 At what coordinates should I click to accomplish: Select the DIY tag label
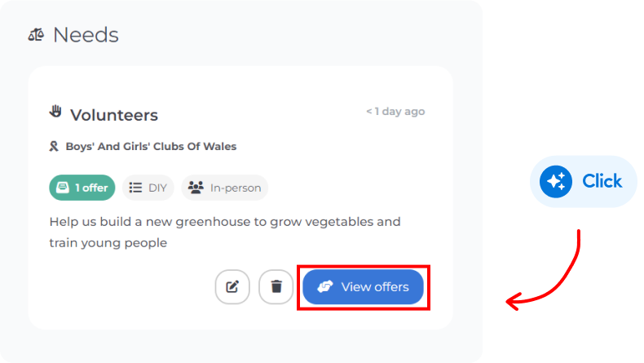(157, 188)
